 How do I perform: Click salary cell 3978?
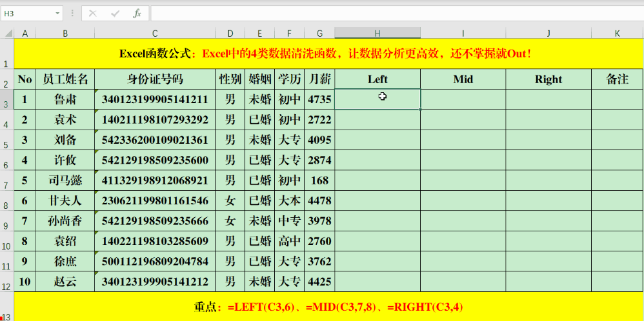319,221
